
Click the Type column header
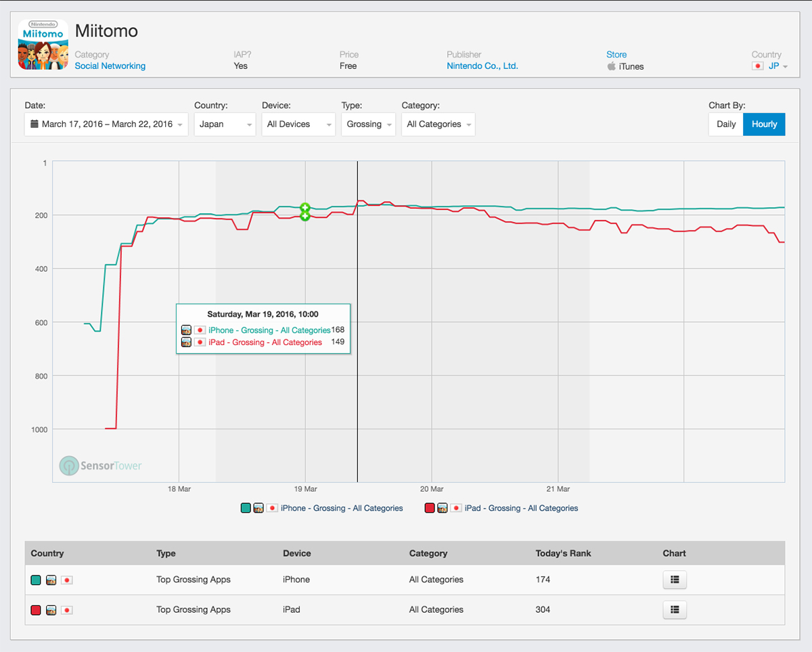pos(166,553)
